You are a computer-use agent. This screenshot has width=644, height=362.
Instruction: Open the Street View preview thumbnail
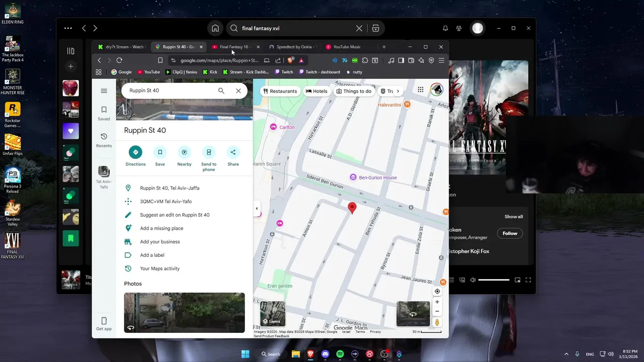point(413,314)
